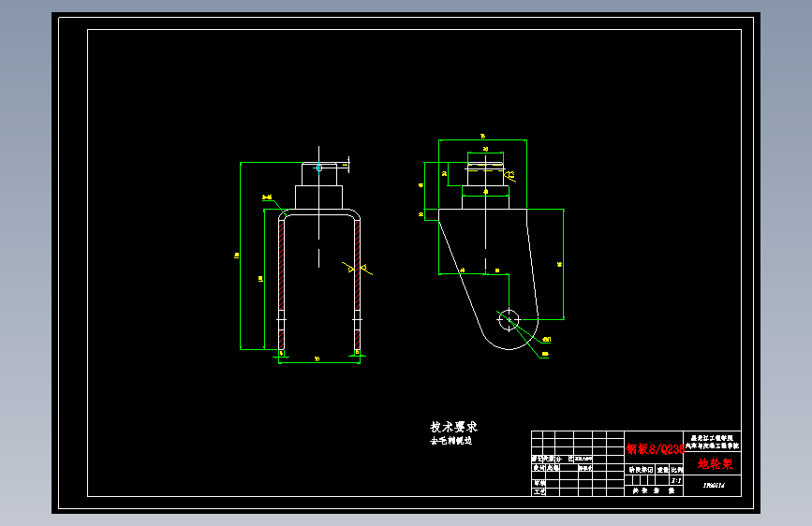The image size is (812, 526).
Task: Select the '70' width dimension under left view
Action: coord(317,358)
